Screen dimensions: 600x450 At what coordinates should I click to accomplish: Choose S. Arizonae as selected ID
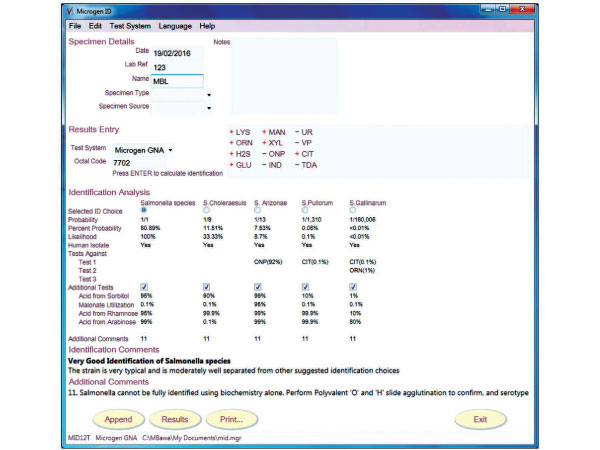[x=257, y=209]
